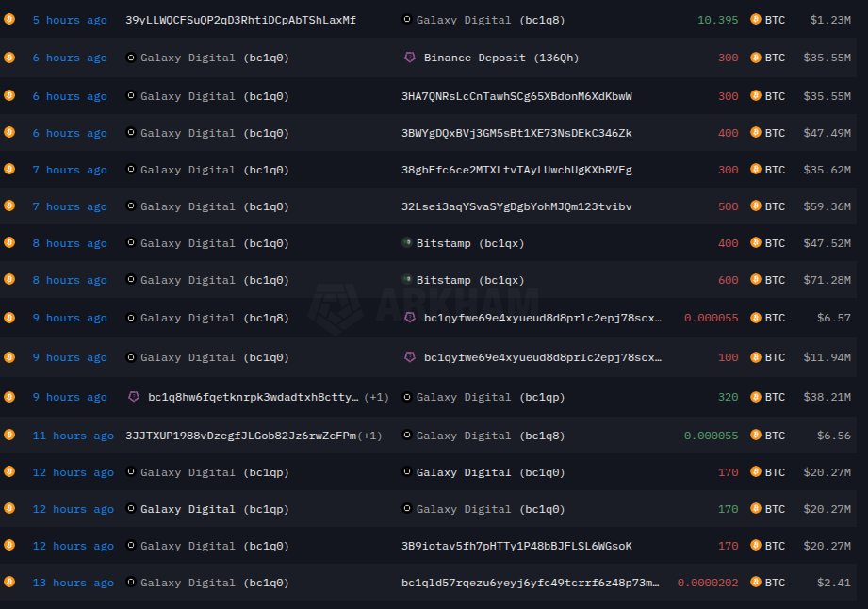The width and height of the screenshot is (868, 609).
Task: Click the Galaxy Digital sender icon in the $59.36M row
Action: click(x=131, y=206)
